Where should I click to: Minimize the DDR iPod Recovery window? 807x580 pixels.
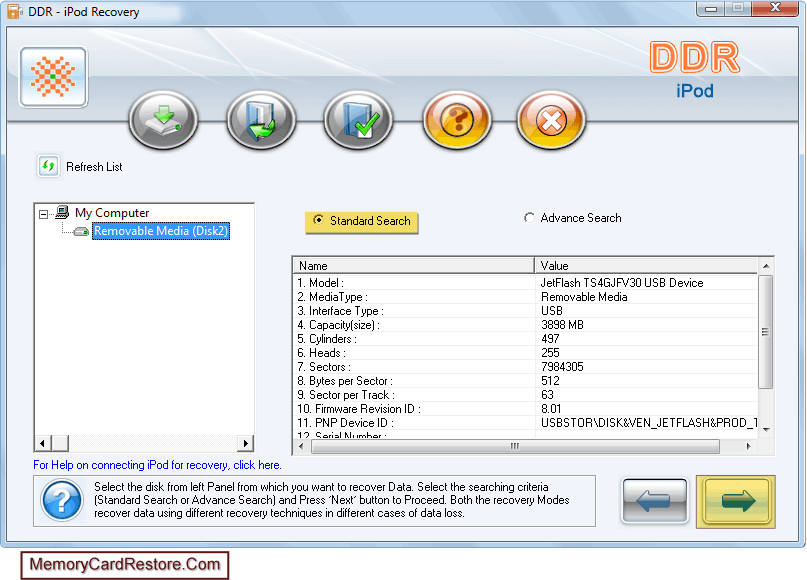click(x=711, y=8)
